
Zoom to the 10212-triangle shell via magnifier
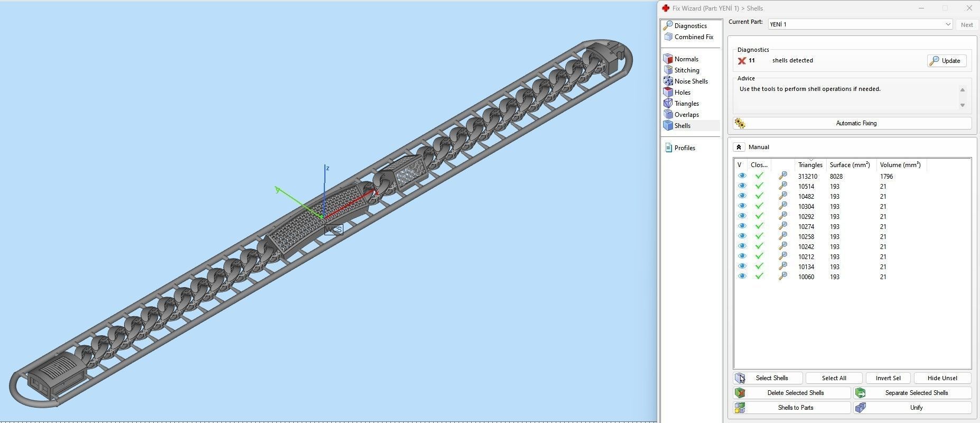pyautogui.click(x=783, y=256)
